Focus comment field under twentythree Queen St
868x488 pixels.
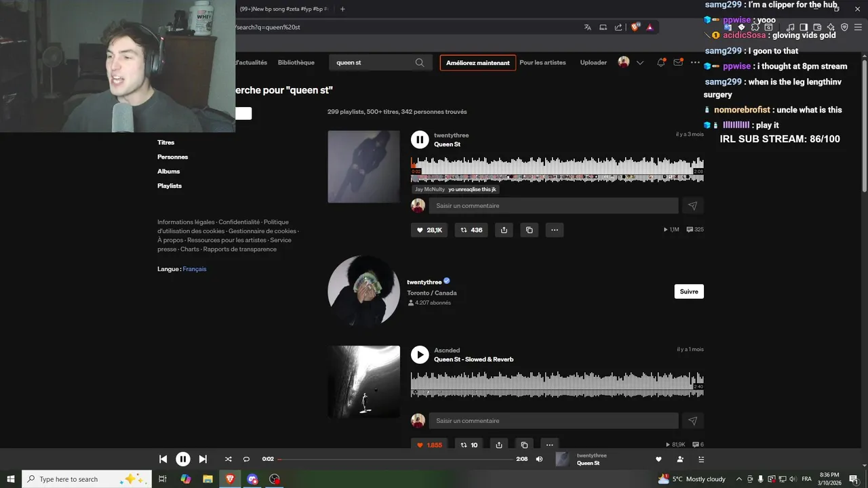(553, 205)
